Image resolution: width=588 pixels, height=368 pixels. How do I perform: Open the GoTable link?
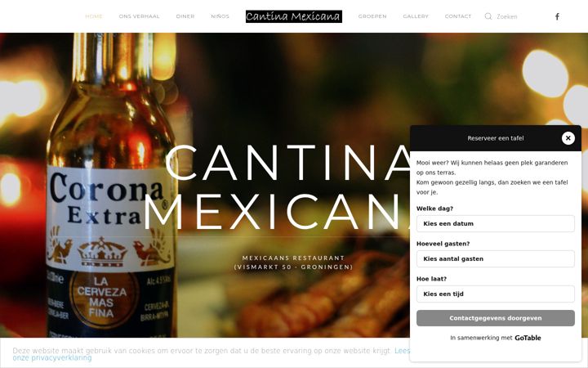coord(528,338)
